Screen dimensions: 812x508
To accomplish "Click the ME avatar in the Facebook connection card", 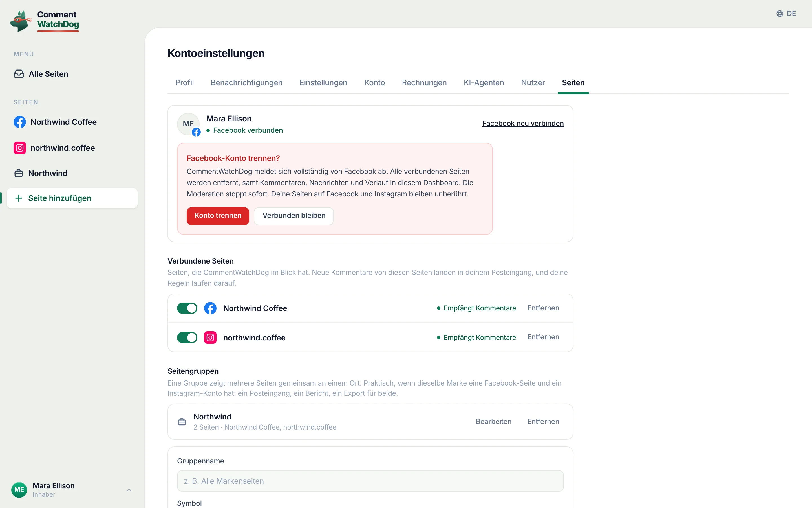I will point(188,124).
